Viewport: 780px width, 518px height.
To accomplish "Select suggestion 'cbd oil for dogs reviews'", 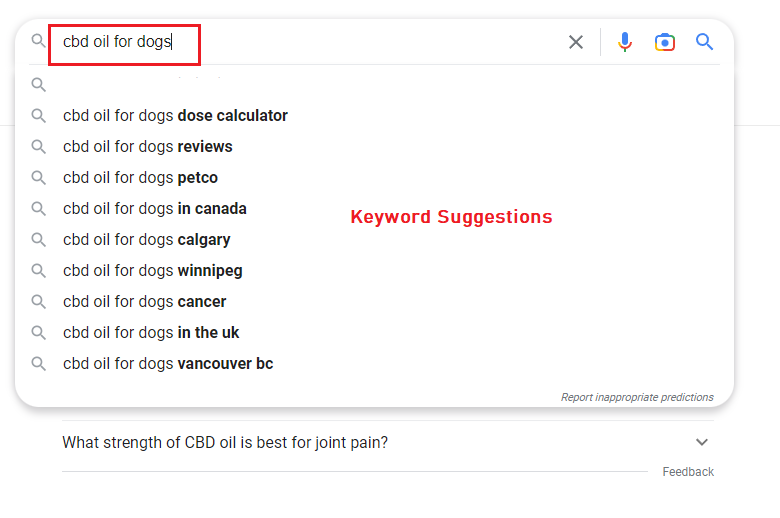I will [x=148, y=147].
